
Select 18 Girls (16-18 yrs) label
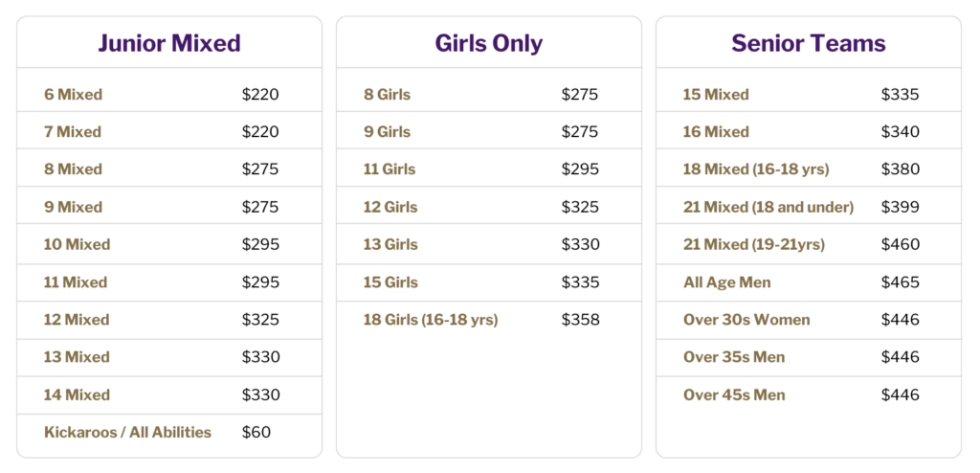coord(431,320)
